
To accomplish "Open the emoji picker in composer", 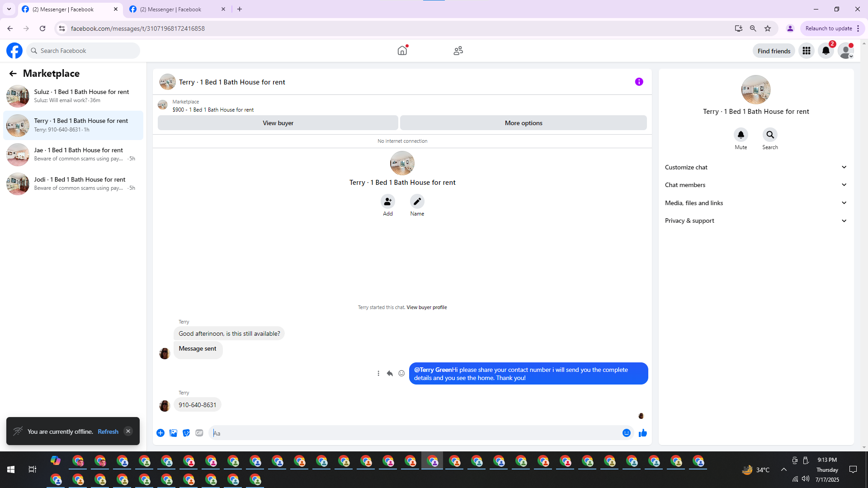I will coord(627,433).
